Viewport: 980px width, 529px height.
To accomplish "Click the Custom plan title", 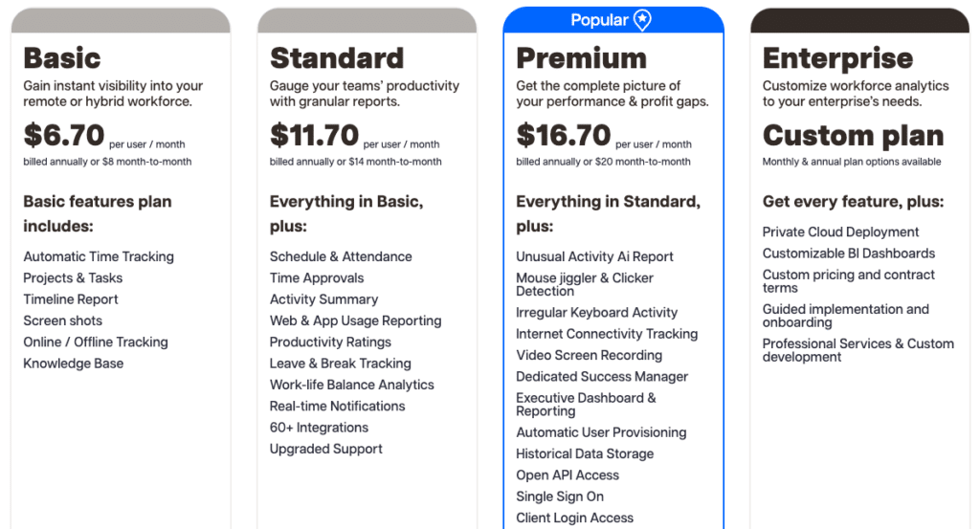I will point(853,136).
